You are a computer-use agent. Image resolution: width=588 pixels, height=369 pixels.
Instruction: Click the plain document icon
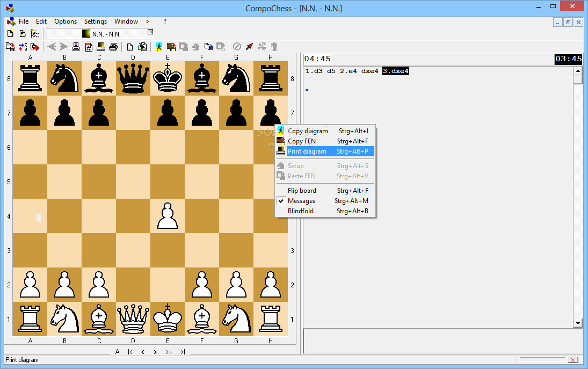[130, 47]
